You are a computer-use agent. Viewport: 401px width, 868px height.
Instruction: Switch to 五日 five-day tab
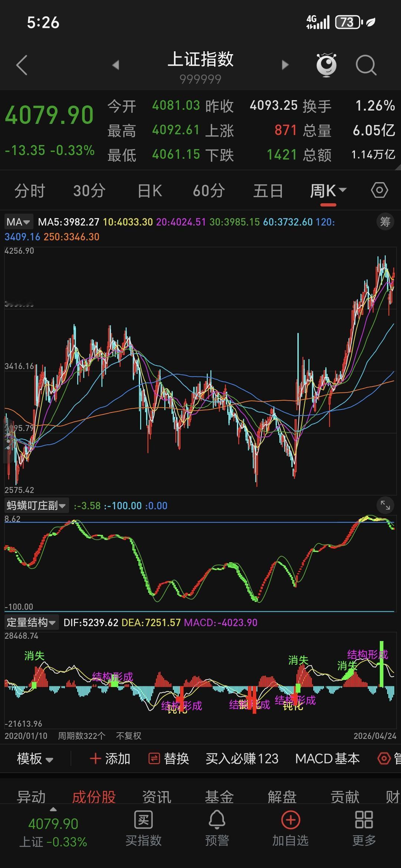(268, 191)
